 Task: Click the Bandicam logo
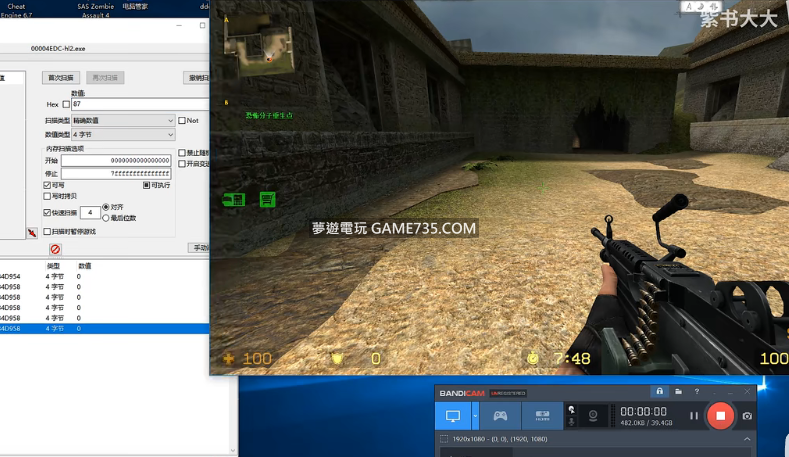pos(462,393)
